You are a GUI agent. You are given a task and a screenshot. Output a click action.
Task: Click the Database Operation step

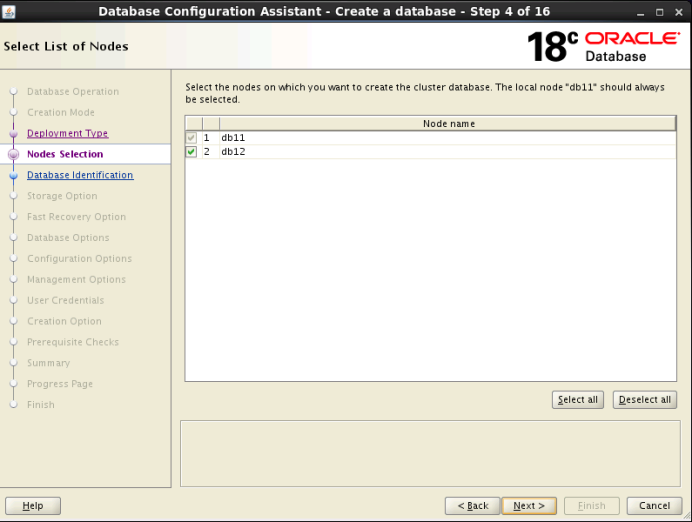coord(73,92)
